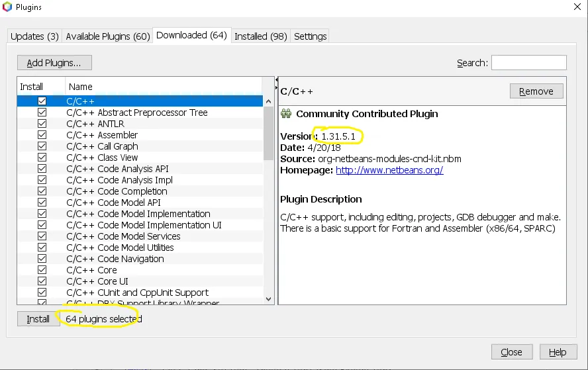Click the Add Plugins... button
This screenshot has height=370, width=588.
click(54, 63)
